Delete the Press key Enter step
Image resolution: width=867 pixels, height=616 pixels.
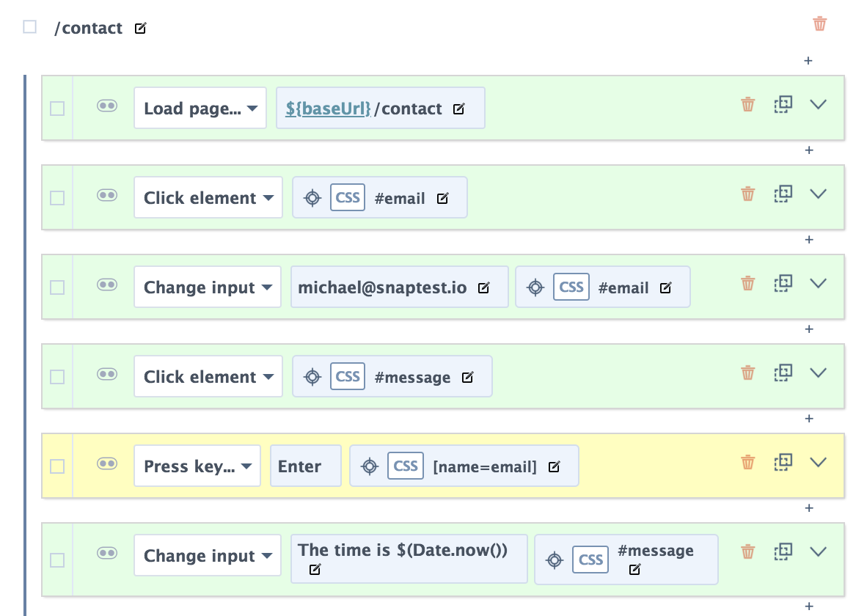747,462
